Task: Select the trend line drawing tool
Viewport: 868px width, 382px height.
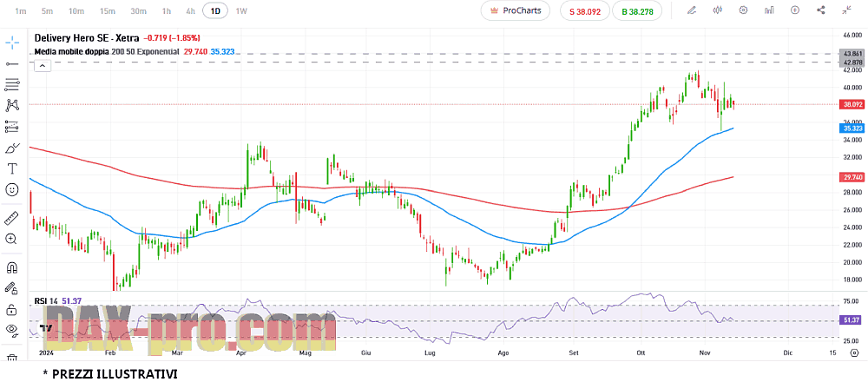Action: tap(12, 63)
